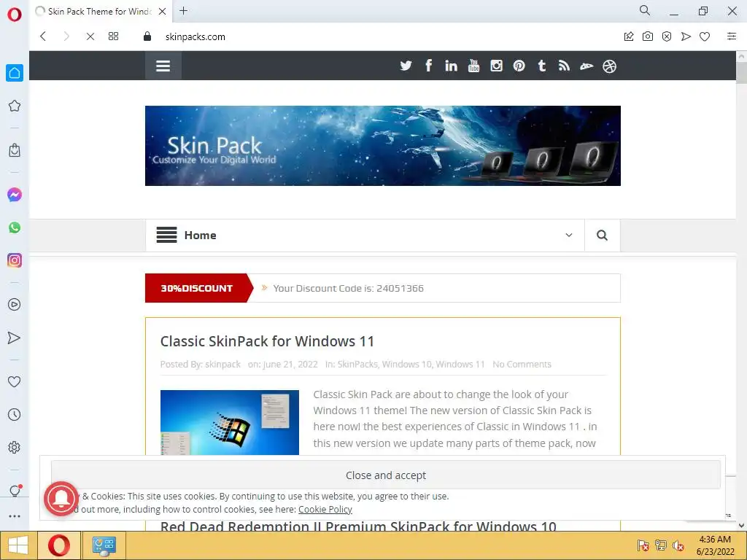
Task: Open History clock in sidebar
Action: (15, 414)
